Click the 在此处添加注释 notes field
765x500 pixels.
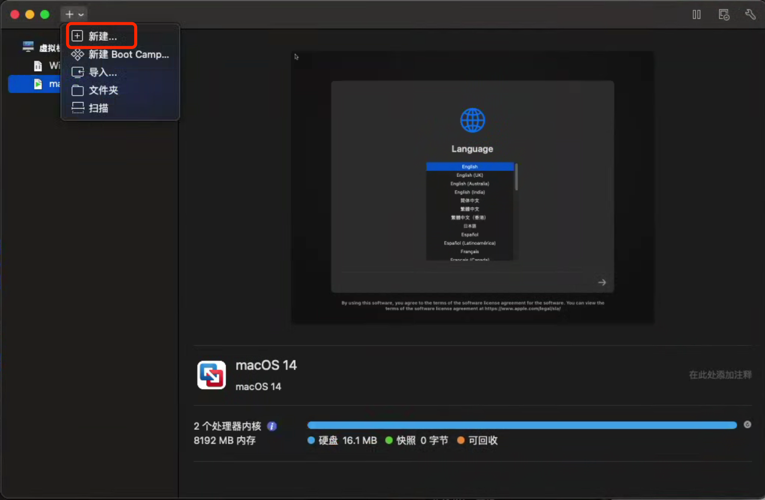tap(720, 375)
